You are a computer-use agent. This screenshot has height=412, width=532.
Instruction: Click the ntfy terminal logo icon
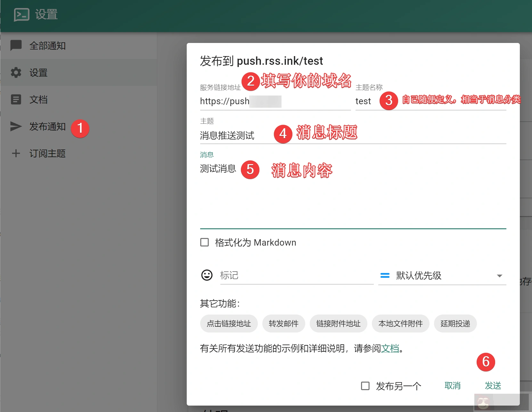point(21,15)
